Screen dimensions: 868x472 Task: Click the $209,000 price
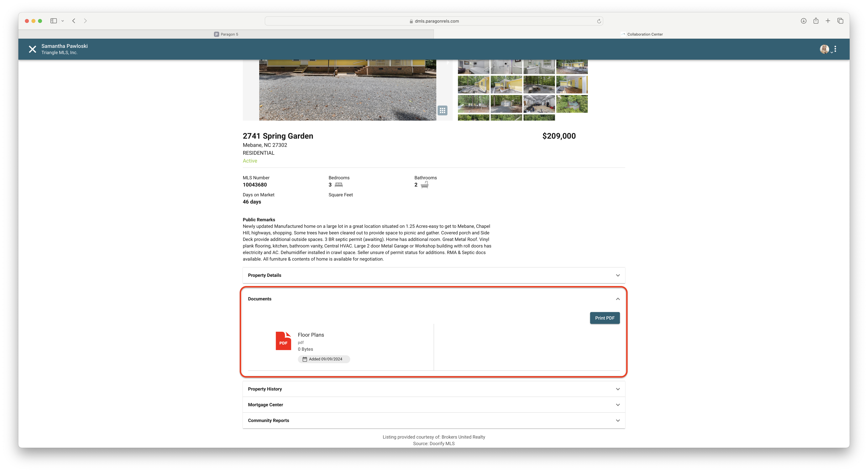[x=559, y=136]
